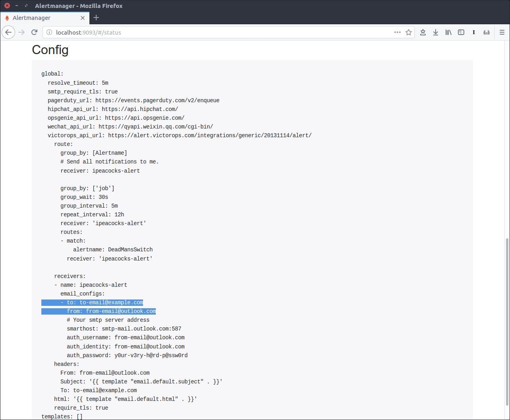Open the Library bookshelf icon
The image size is (510, 420).
click(x=448, y=32)
